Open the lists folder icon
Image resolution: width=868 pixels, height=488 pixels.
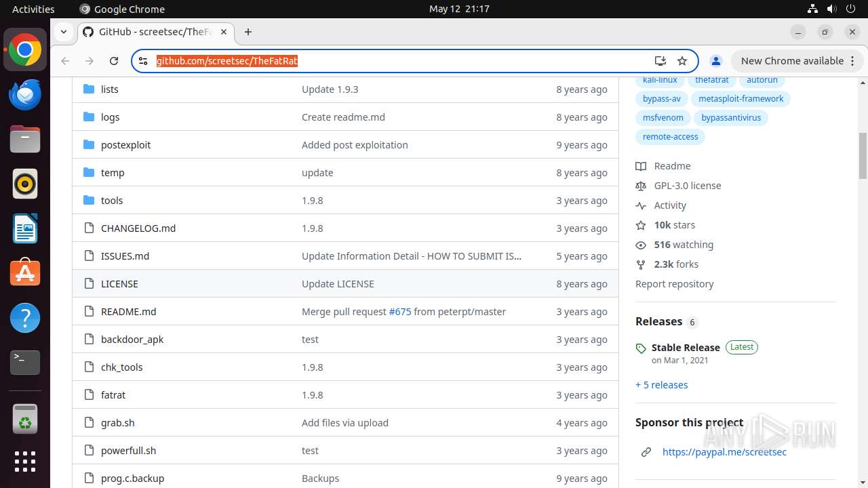pos(88,89)
